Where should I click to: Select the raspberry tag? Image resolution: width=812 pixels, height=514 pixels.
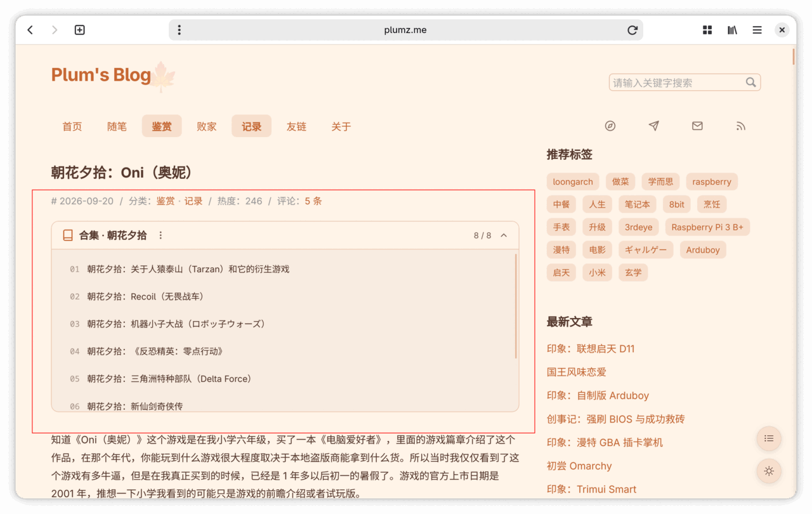[712, 181]
